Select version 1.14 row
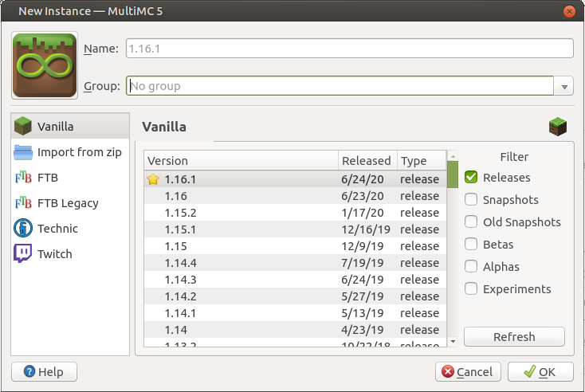 click(x=295, y=330)
